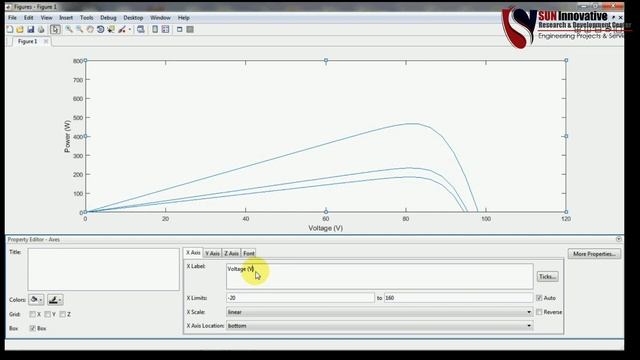Click the New Figure toolbar icon

tap(10, 29)
